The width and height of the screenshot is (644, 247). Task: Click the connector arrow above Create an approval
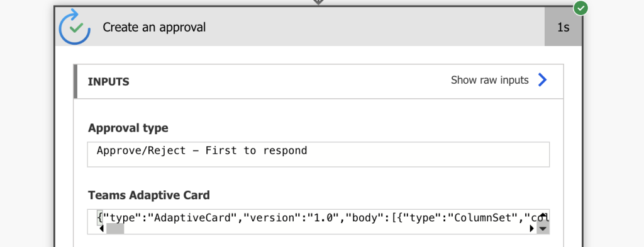pyautogui.click(x=318, y=2)
